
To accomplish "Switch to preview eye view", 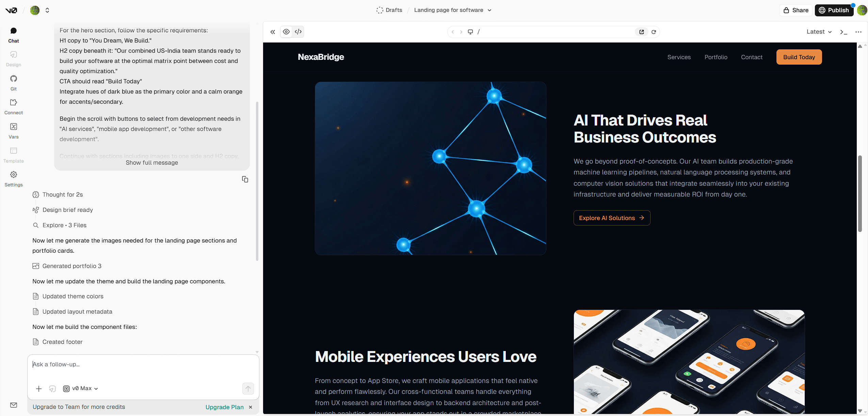I will click(286, 32).
